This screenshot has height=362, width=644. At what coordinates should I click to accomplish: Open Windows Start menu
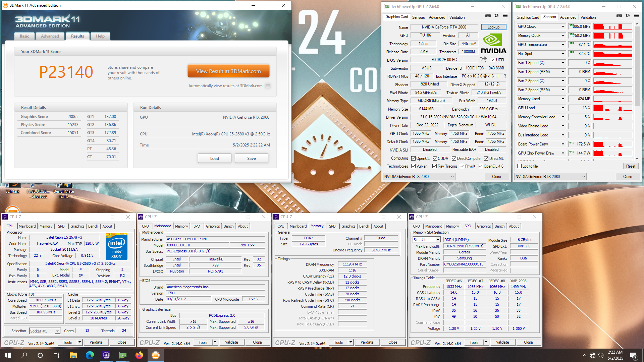point(8,355)
